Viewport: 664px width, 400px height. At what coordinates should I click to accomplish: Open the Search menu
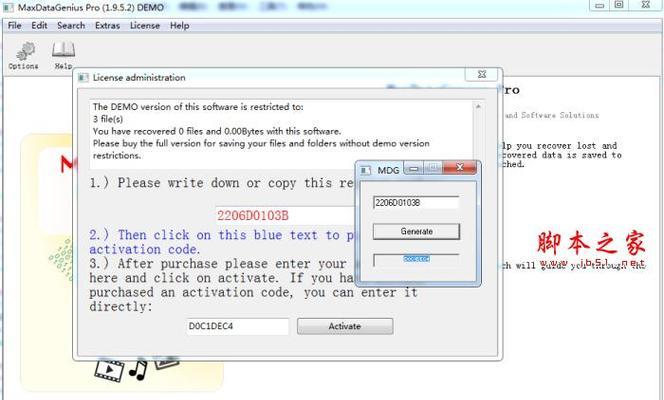71,25
